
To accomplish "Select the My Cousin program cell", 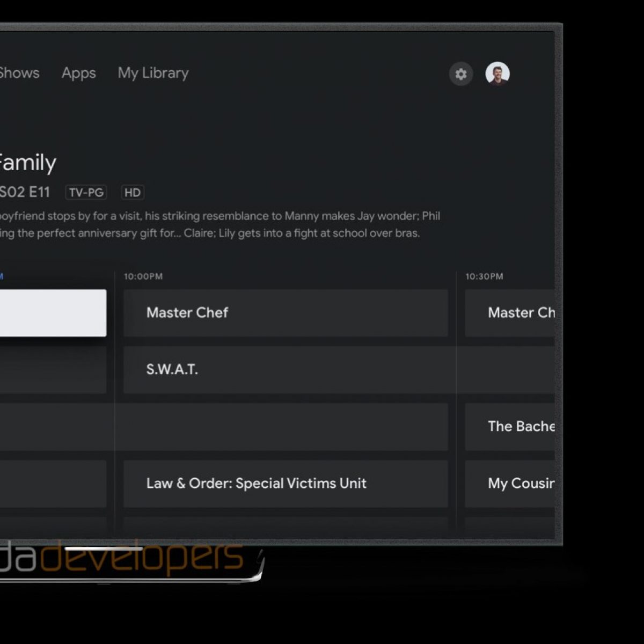I will click(x=509, y=484).
